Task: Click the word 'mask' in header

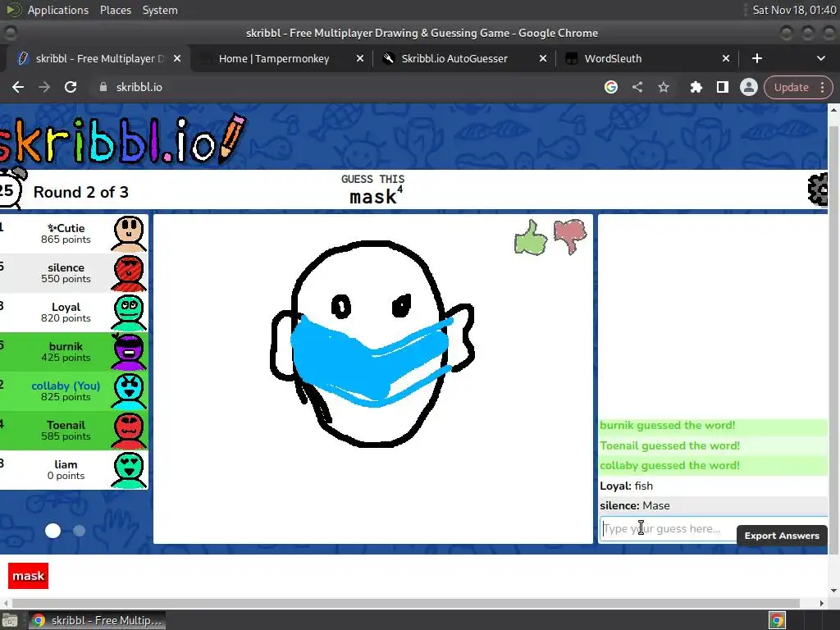Action: (373, 197)
